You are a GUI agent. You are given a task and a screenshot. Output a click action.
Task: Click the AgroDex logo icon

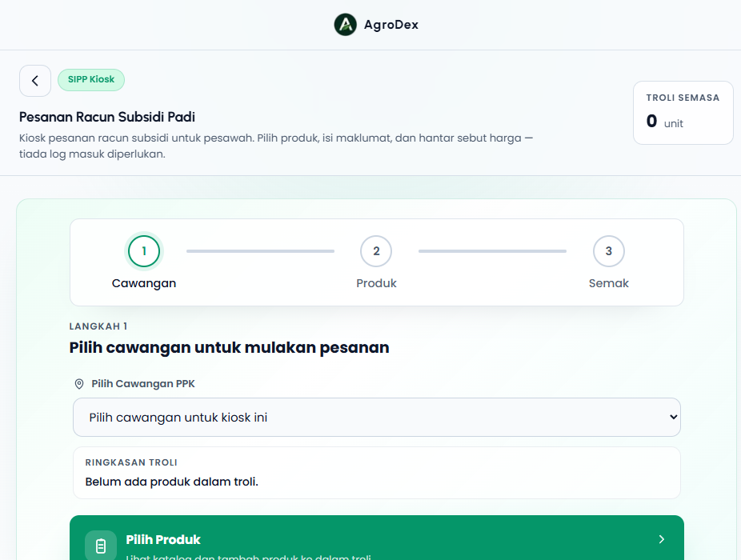(346, 25)
